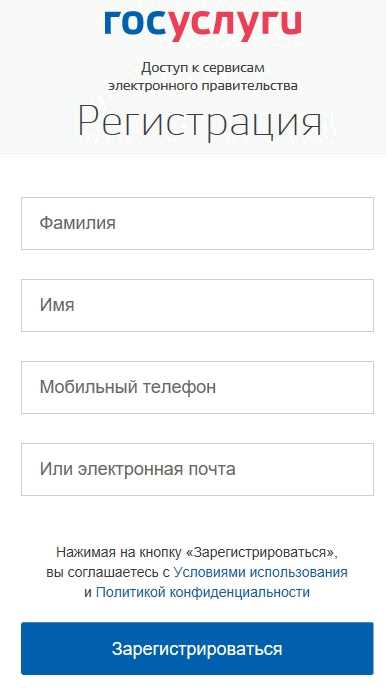Select the "Или электронная почта" field
The height and width of the screenshot is (688, 386).
(x=197, y=469)
